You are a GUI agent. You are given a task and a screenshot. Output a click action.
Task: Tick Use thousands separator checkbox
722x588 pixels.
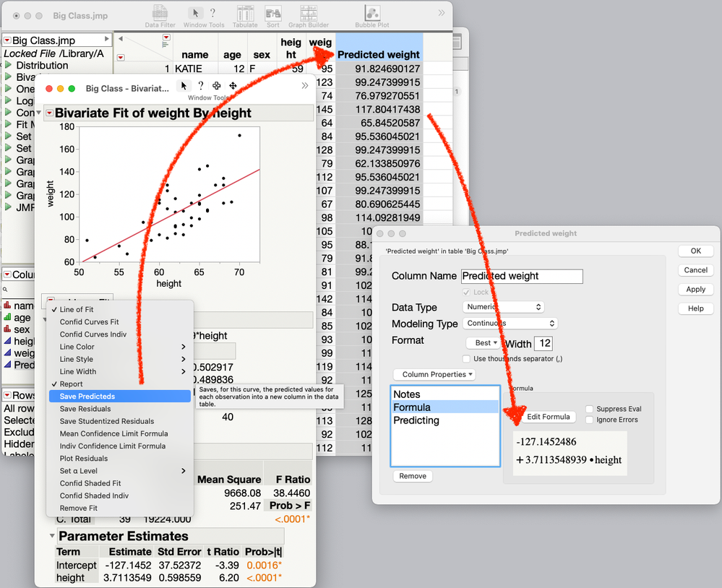point(466,358)
